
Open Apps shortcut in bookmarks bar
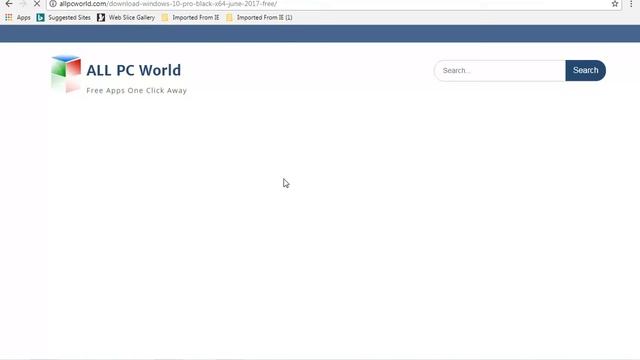18,18
